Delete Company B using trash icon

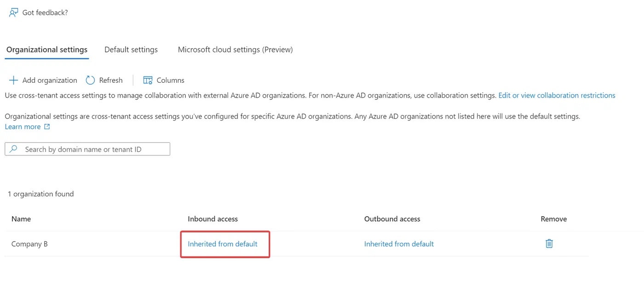coord(549,244)
